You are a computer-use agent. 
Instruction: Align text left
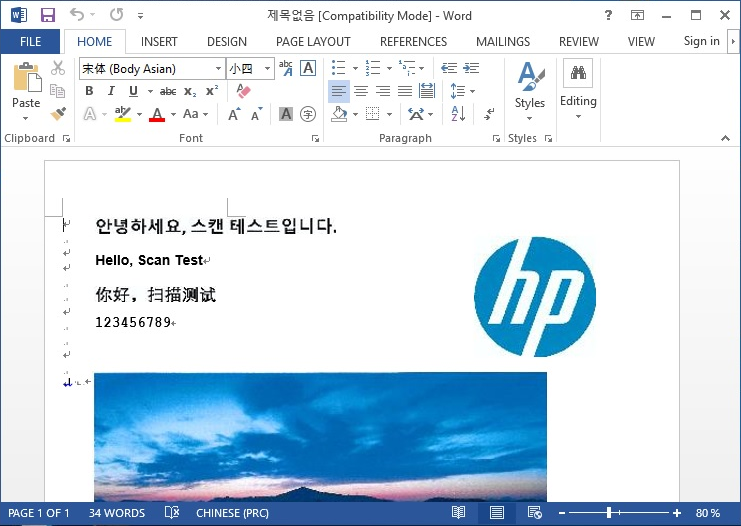[x=339, y=91]
